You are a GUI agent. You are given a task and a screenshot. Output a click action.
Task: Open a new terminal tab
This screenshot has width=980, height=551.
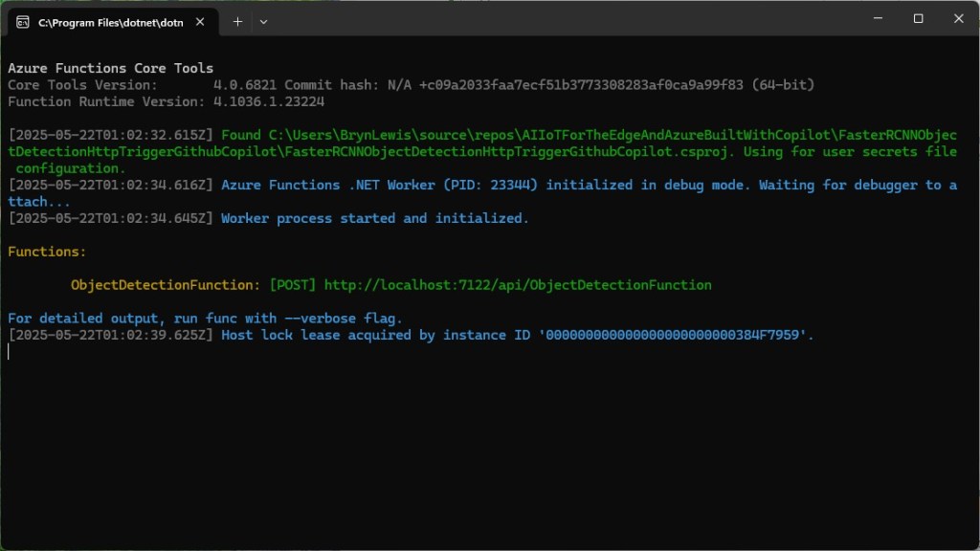(x=237, y=21)
